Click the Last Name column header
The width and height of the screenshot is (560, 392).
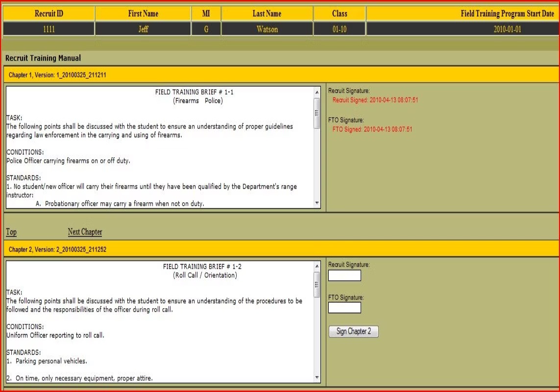click(x=267, y=14)
